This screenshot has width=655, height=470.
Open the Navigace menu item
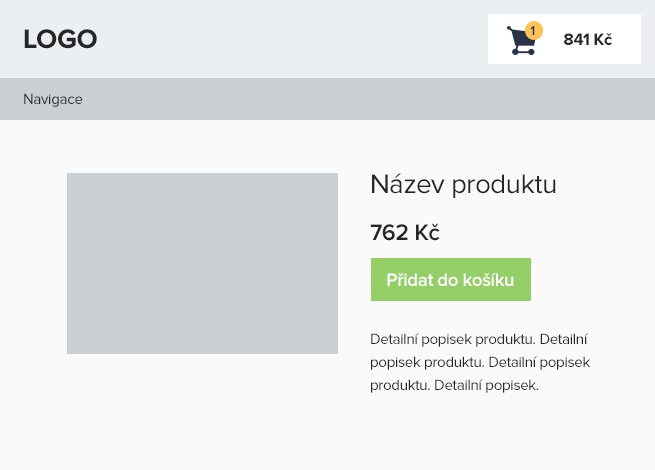coord(53,99)
